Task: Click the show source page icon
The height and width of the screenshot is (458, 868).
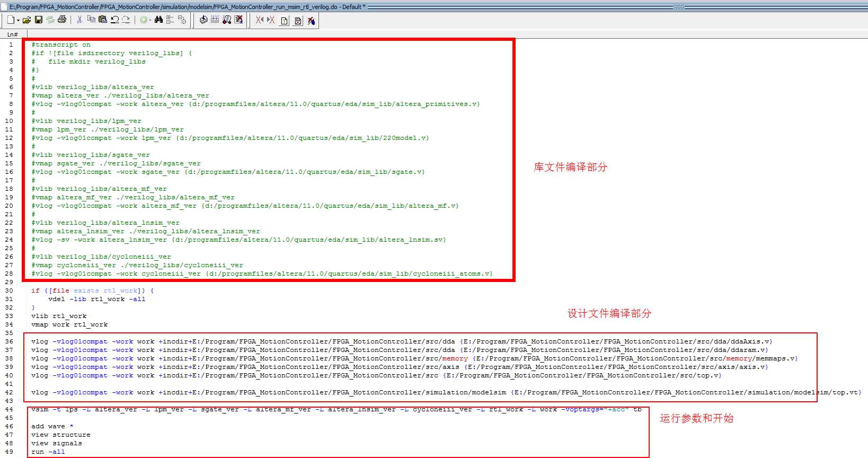Action: (285, 21)
